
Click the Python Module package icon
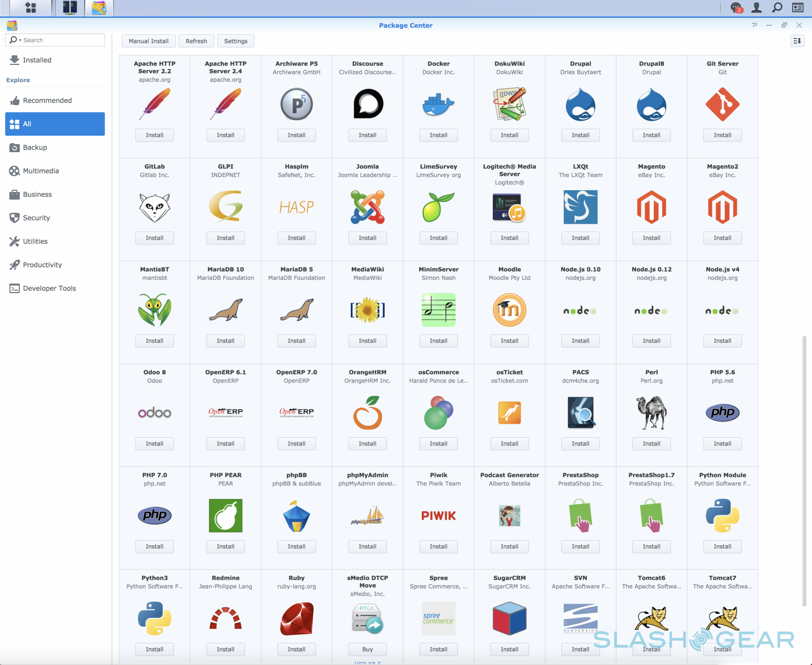[x=723, y=516]
